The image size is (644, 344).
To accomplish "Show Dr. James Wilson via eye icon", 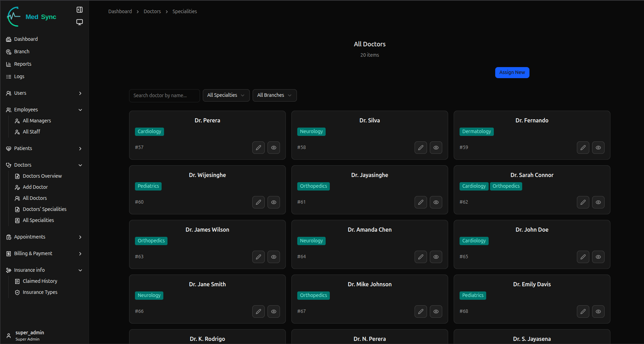I will click(x=273, y=257).
